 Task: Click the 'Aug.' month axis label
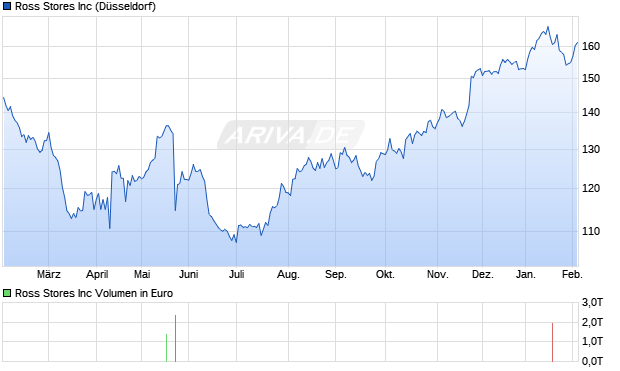288,274
